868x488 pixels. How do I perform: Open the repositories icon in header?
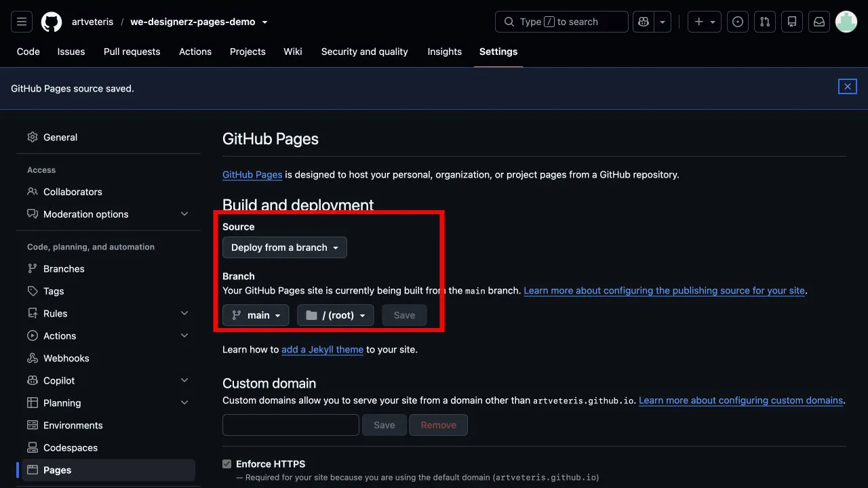tap(792, 22)
